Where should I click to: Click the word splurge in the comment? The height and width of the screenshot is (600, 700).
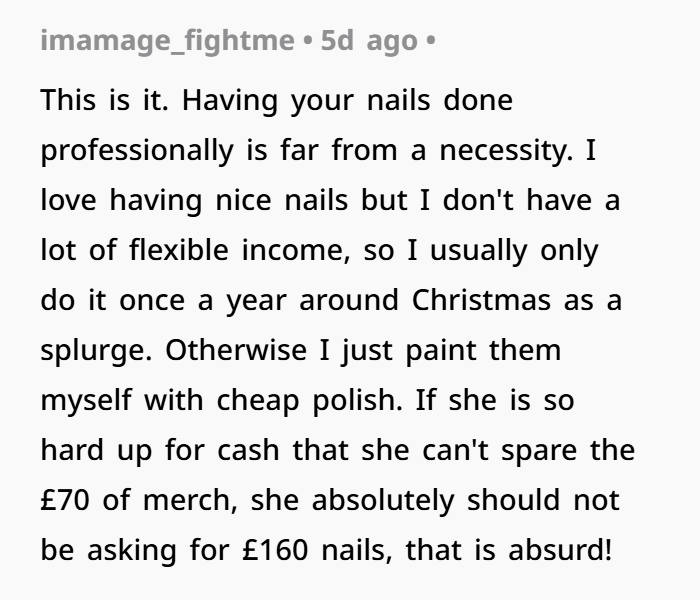(96, 351)
